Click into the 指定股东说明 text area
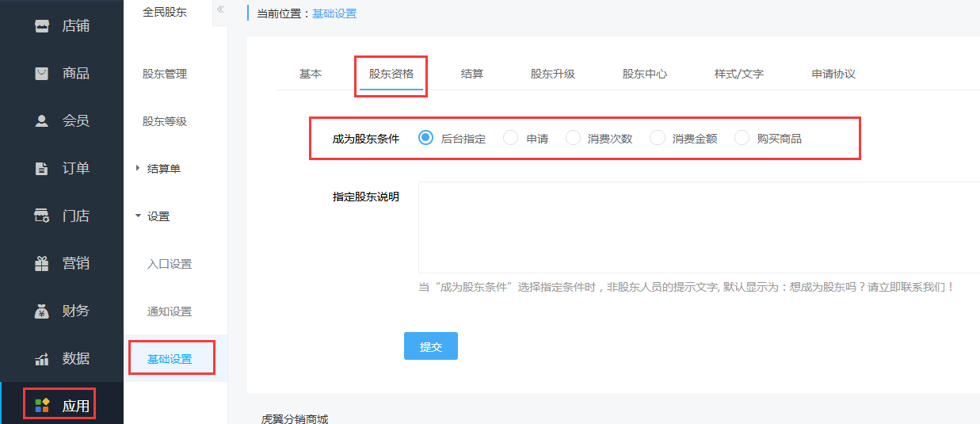Image resolution: width=980 pixels, height=424 pixels. (699, 227)
